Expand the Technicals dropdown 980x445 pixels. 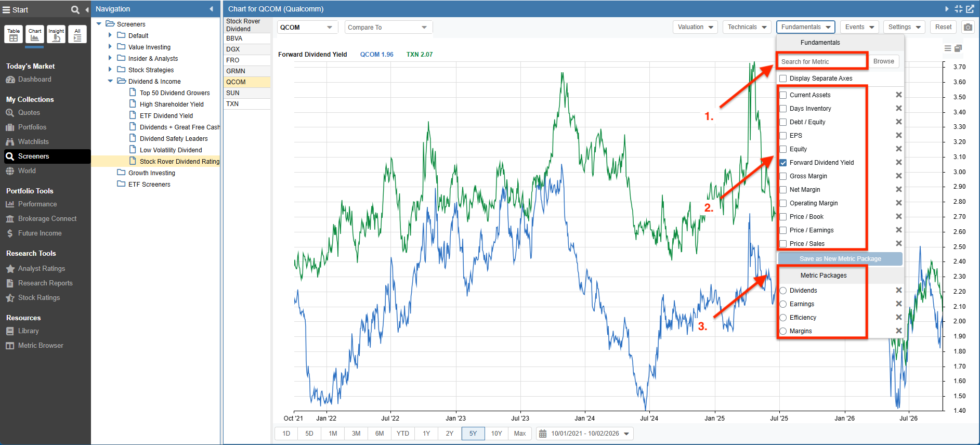[747, 27]
